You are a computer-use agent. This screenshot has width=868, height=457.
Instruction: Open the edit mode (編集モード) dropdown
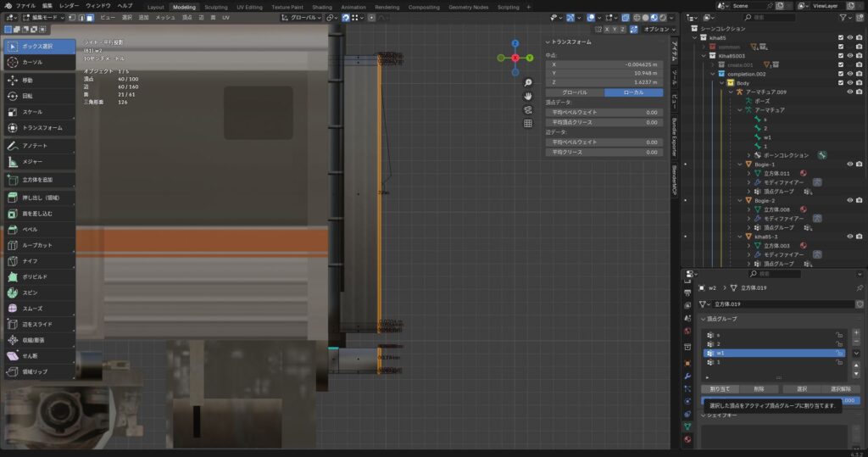(45, 17)
